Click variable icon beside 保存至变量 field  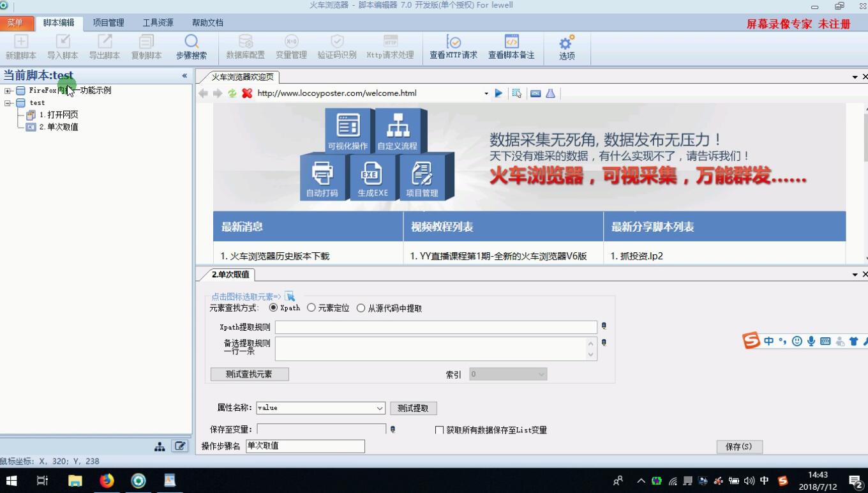[x=393, y=429]
